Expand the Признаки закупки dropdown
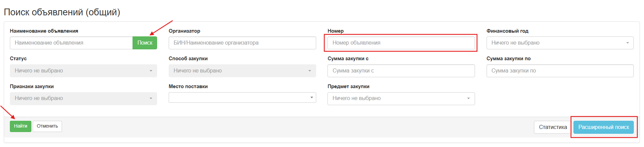Viewport: 644px width, 147px height. [x=83, y=98]
